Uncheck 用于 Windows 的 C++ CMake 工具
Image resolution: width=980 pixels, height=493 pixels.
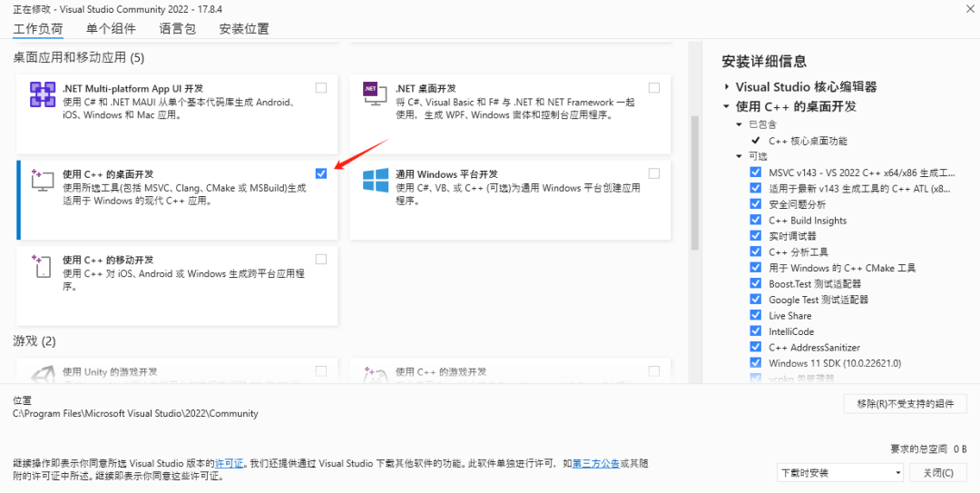756,267
